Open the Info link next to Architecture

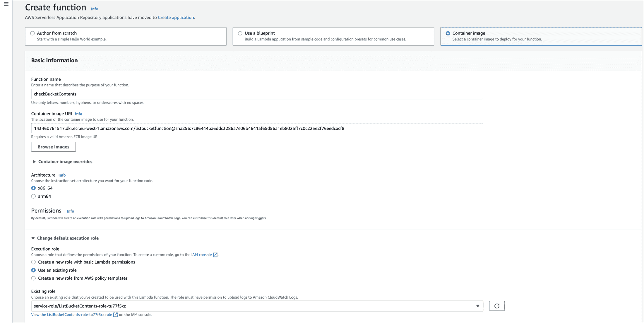pos(62,175)
